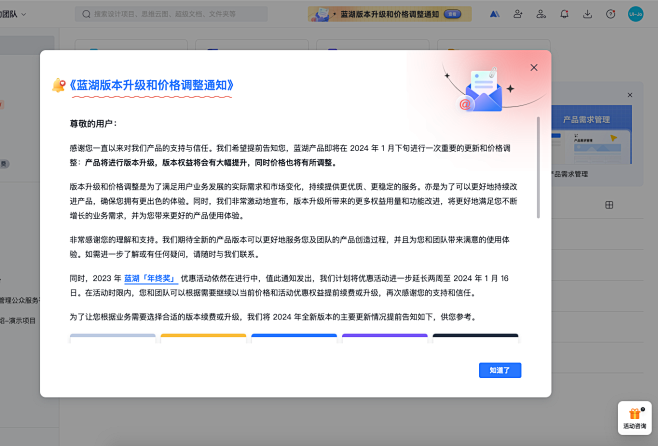Click the 知道了 button

point(500,370)
